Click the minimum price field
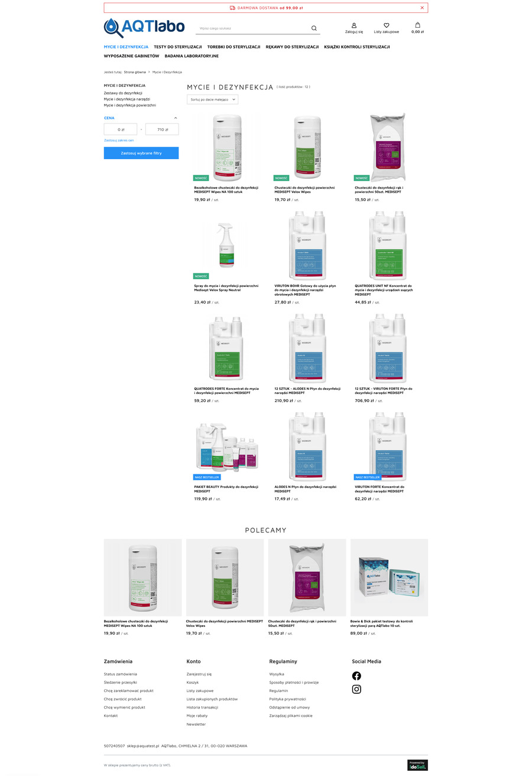The height and width of the screenshot is (776, 532). [x=121, y=129]
